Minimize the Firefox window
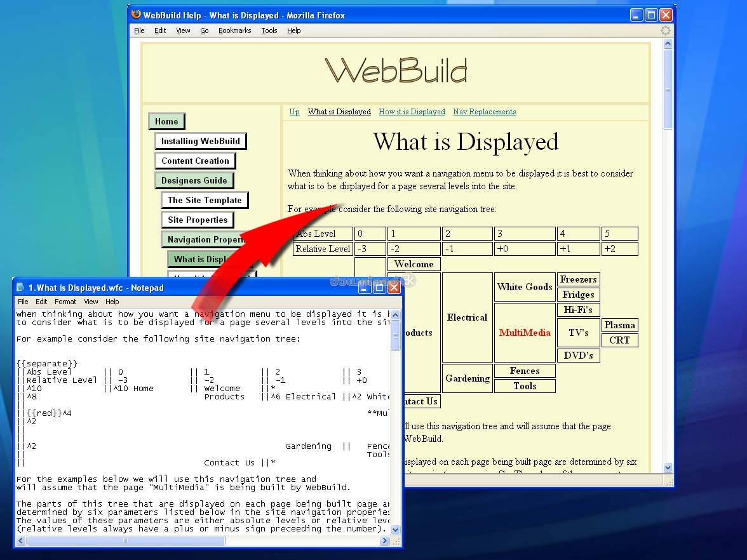 [636, 15]
